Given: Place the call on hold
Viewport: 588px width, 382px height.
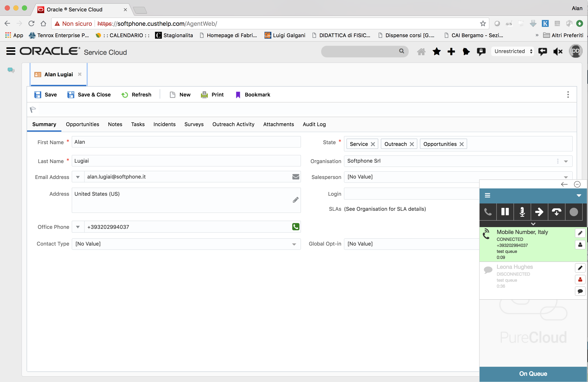Looking at the screenshot, I should pos(505,212).
